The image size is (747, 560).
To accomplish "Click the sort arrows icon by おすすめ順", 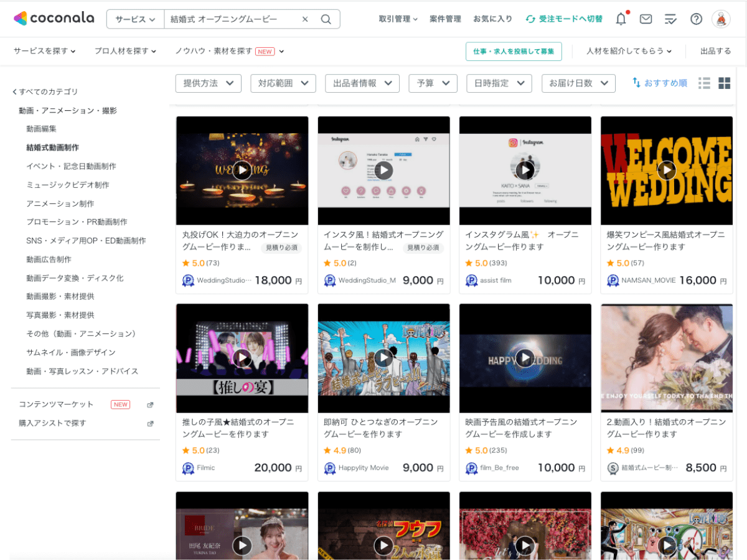I will tap(636, 83).
